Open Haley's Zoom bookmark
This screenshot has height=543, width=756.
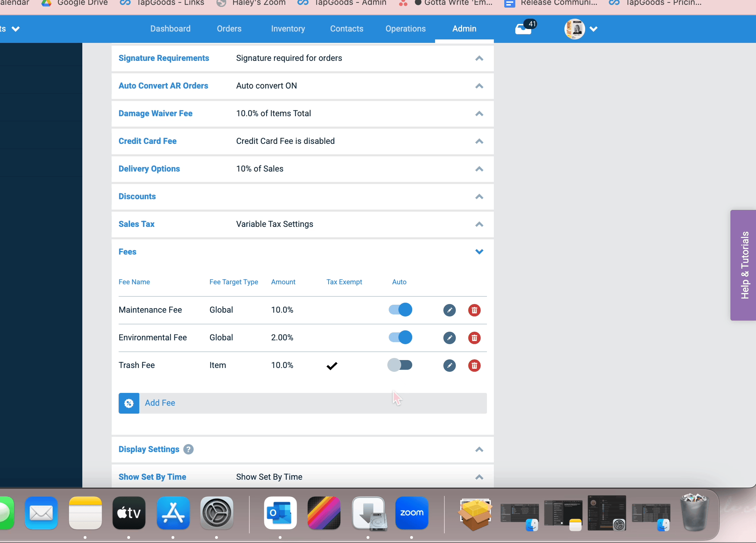[x=251, y=3]
